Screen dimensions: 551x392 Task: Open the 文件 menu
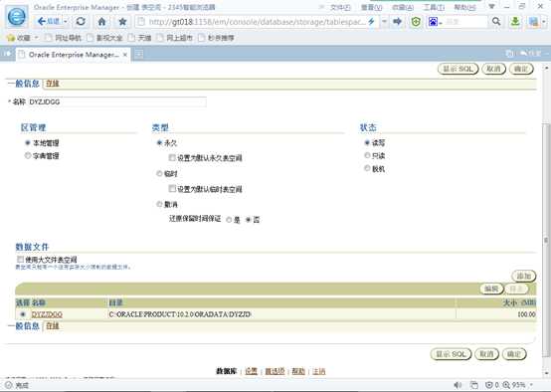(340, 7)
